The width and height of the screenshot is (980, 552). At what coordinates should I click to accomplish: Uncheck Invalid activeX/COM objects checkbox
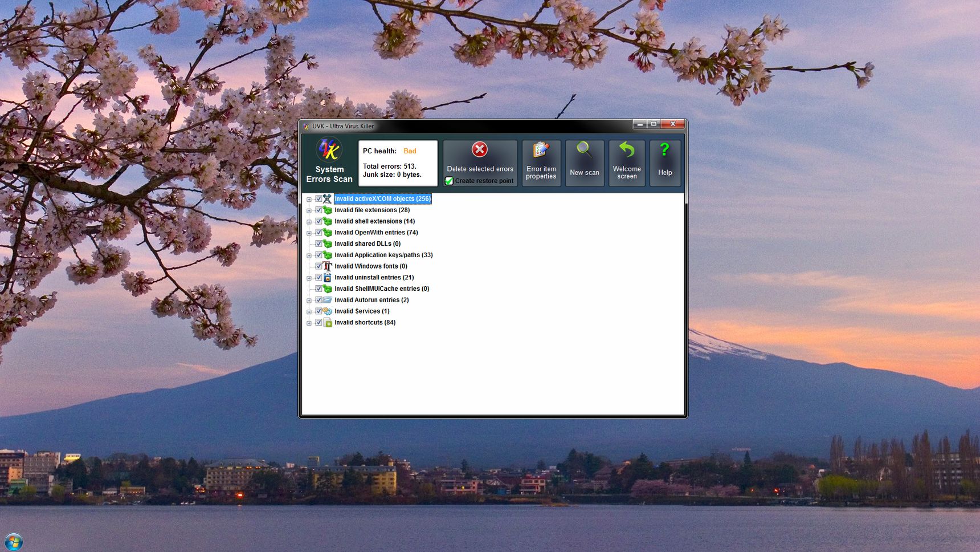318,199
